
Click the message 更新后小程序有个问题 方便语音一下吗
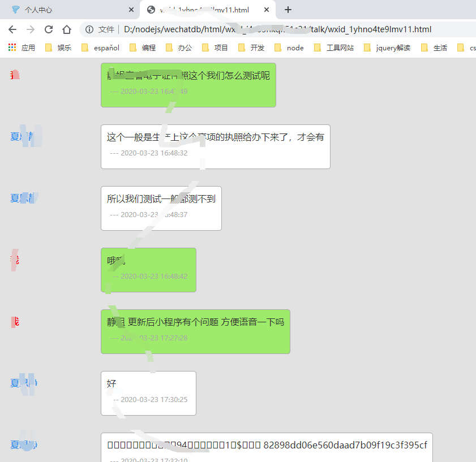(195, 331)
